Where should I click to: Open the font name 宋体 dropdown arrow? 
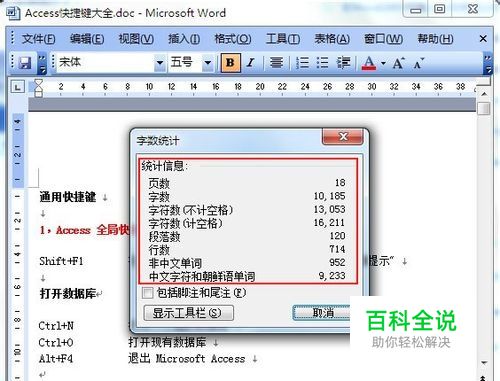160,63
